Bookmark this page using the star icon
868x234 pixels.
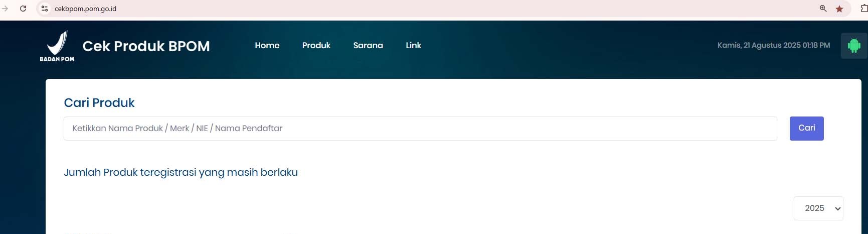839,9
